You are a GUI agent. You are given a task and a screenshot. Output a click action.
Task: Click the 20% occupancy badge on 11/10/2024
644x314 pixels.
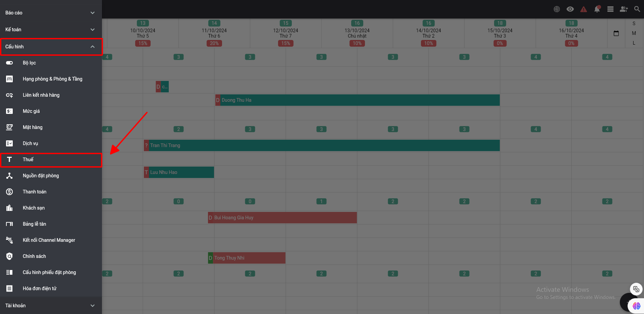tap(214, 43)
